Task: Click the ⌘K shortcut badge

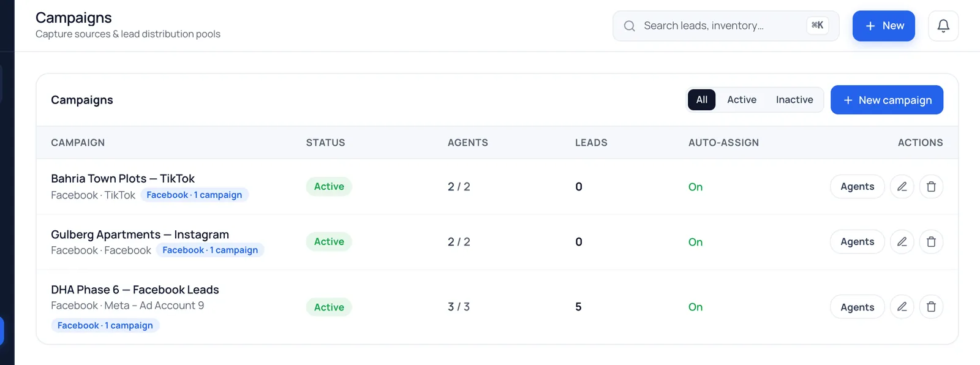Action: point(817,25)
